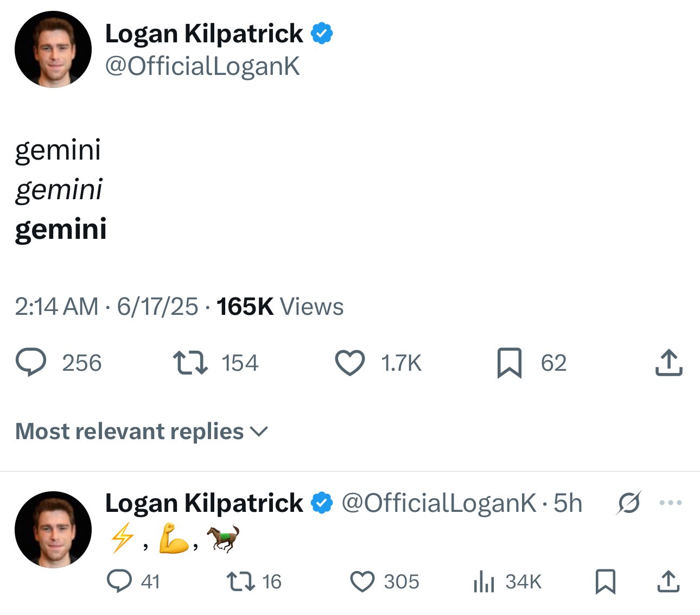Open the 2:14 AM timestamp of the tweet
This screenshot has height=615, width=700.
(x=56, y=307)
